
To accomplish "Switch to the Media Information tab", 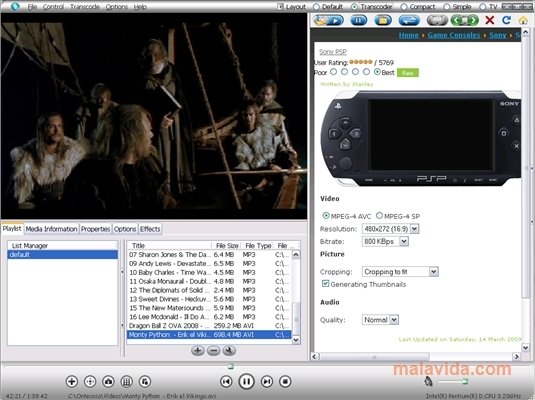I will tap(51, 229).
